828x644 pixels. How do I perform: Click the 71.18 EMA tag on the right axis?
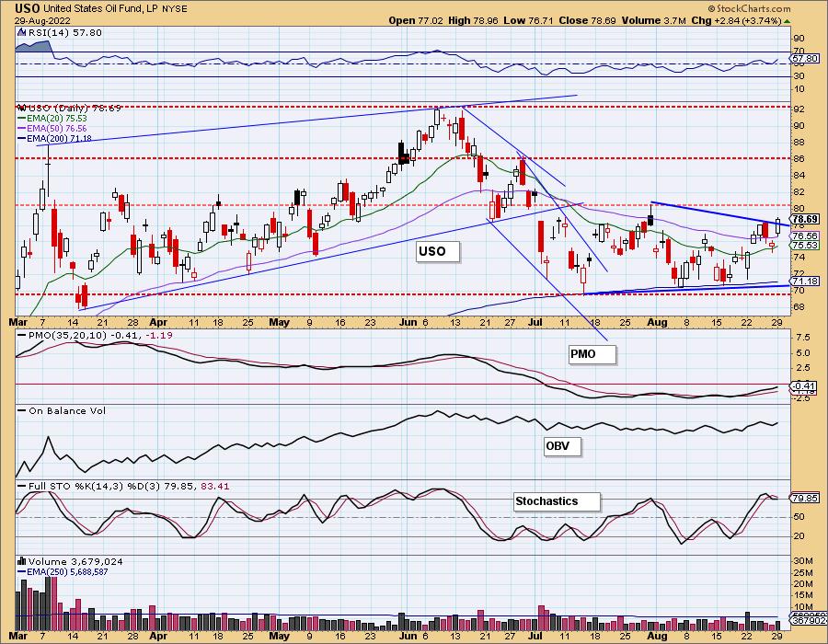[x=805, y=282]
